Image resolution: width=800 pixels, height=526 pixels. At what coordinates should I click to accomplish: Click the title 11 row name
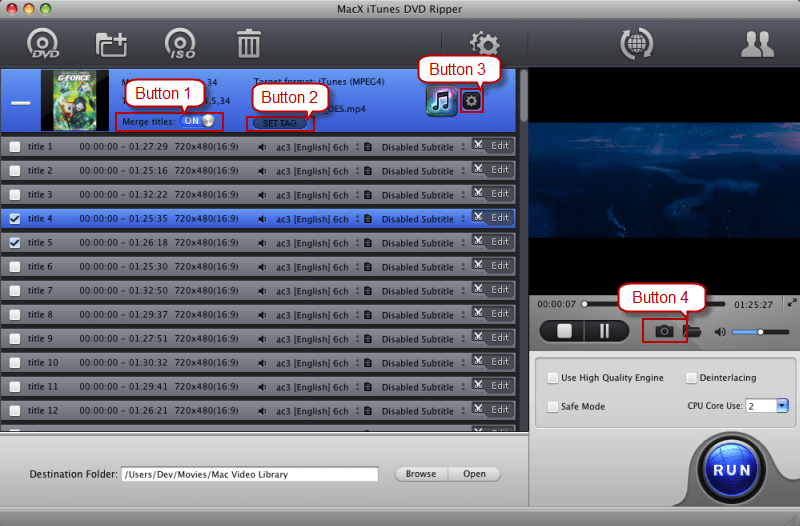[42, 386]
